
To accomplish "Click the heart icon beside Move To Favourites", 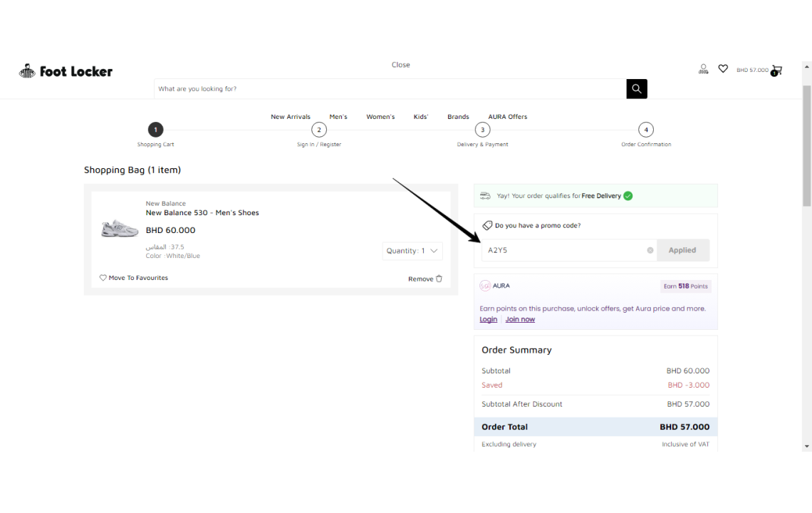I will [x=103, y=278].
